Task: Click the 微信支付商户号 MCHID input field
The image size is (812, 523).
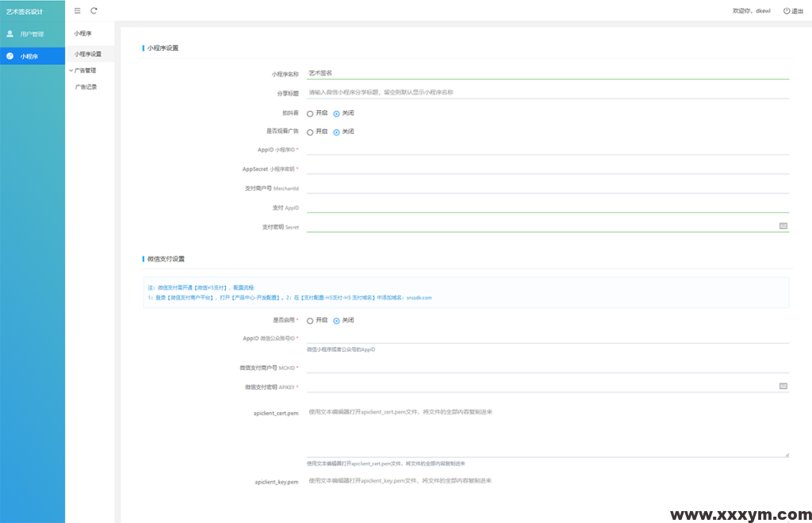Action: pos(547,368)
